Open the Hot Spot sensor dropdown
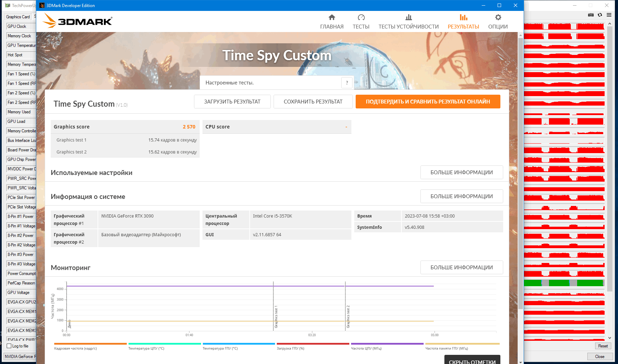Image resolution: width=618 pixels, height=364 pixels. [x=21, y=55]
